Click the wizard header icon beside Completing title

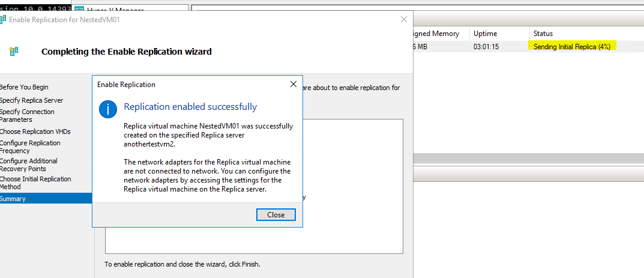(x=14, y=51)
